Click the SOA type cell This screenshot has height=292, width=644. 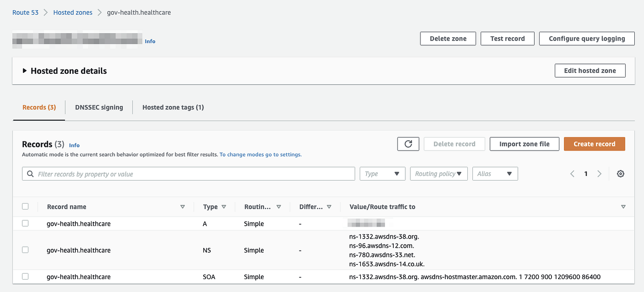click(209, 277)
